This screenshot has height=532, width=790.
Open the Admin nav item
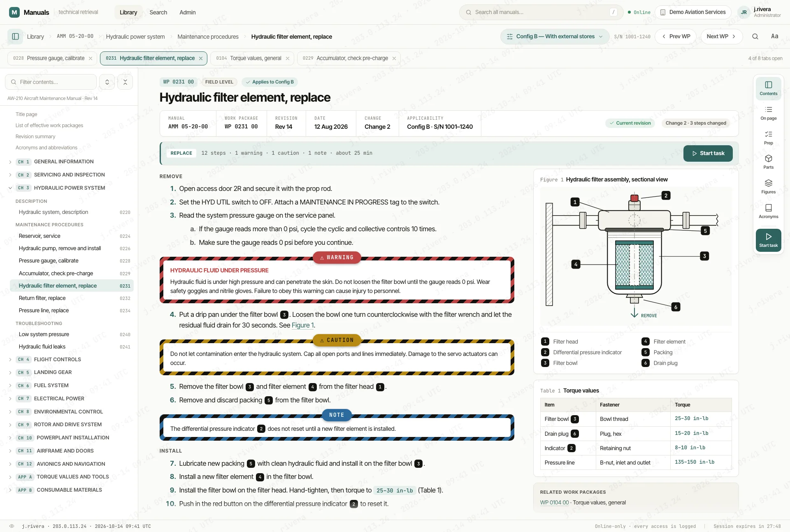(187, 12)
